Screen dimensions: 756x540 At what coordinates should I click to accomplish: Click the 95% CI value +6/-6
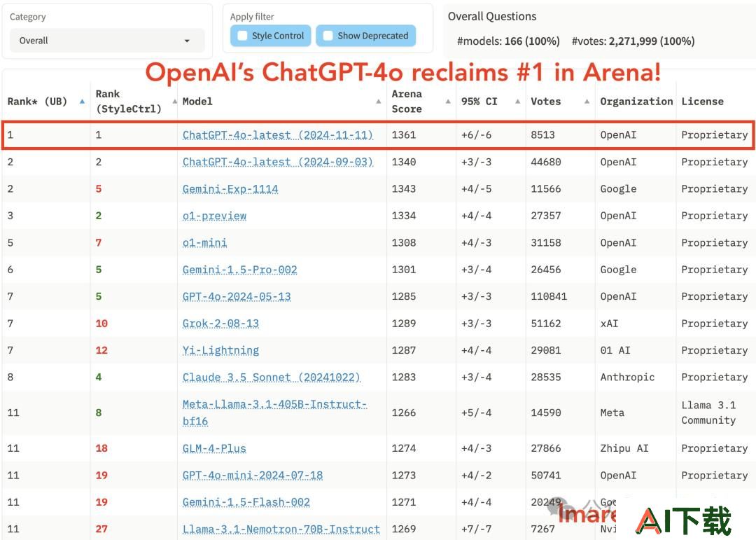tap(477, 135)
